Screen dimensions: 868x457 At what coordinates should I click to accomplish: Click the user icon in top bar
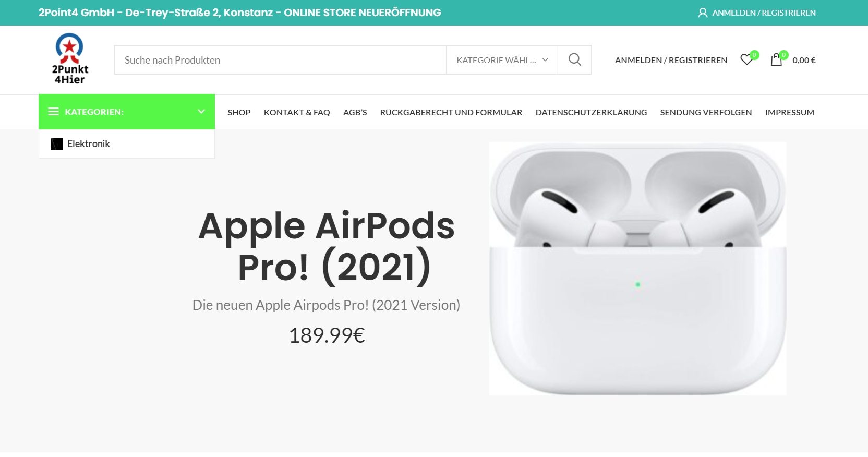tap(703, 13)
